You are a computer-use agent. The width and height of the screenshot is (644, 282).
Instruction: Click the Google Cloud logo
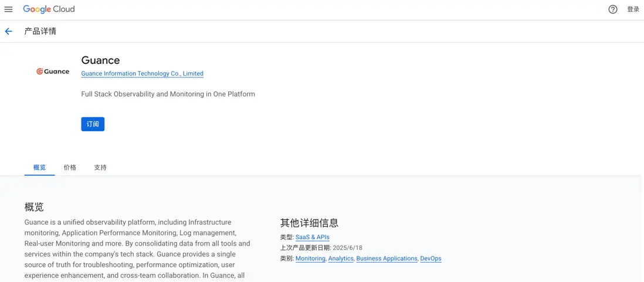click(49, 9)
